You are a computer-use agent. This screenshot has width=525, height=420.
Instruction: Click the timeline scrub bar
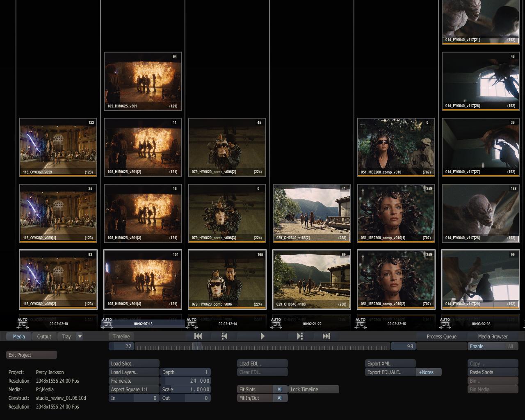(262, 347)
